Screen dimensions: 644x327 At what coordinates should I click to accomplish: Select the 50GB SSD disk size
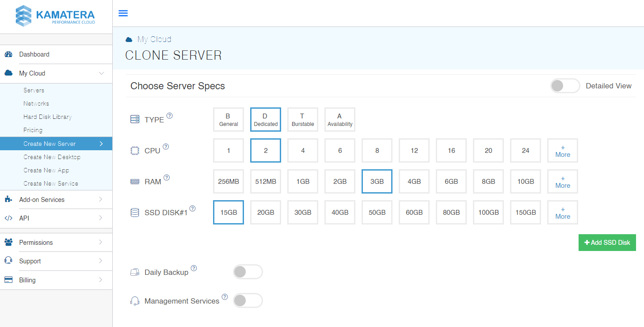[377, 213]
